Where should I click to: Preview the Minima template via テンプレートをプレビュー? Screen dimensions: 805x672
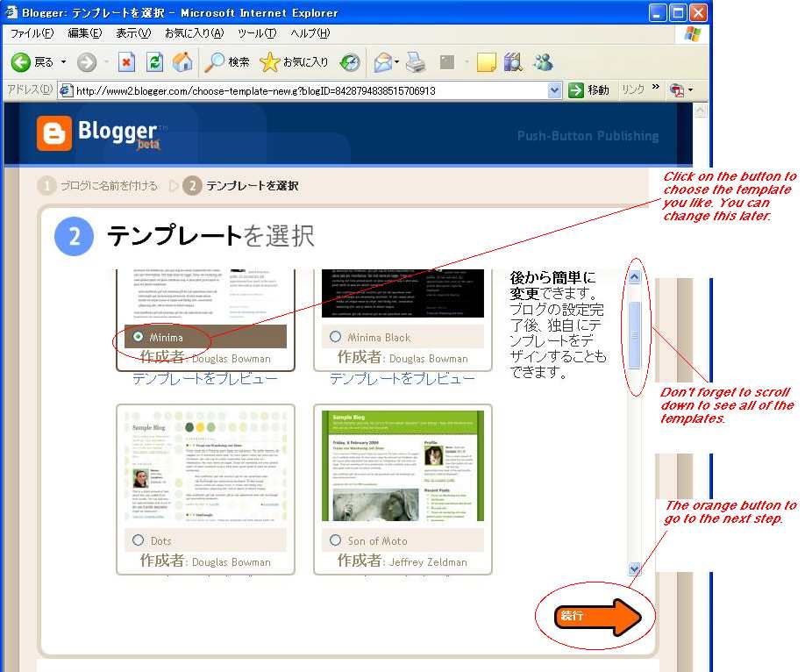tap(205, 379)
